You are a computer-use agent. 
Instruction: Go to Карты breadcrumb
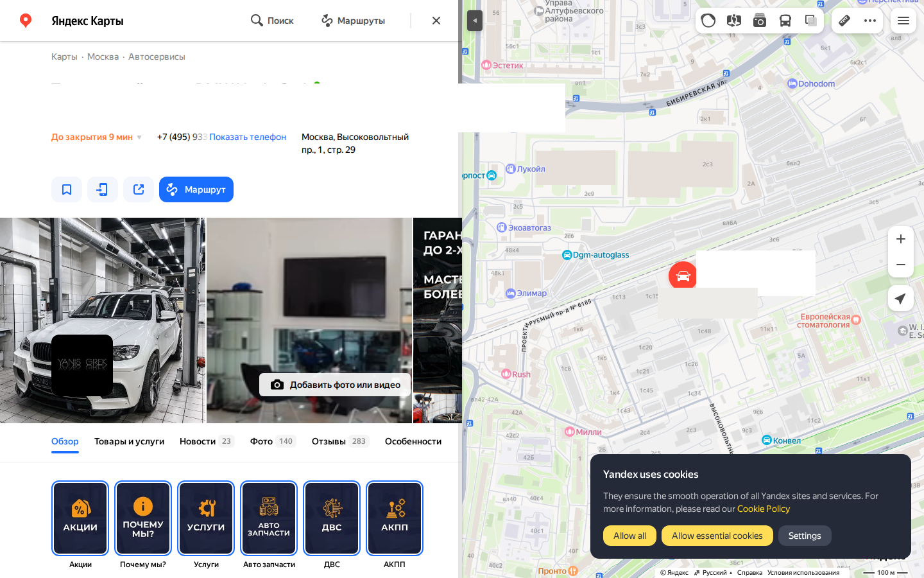click(x=64, y=57)
